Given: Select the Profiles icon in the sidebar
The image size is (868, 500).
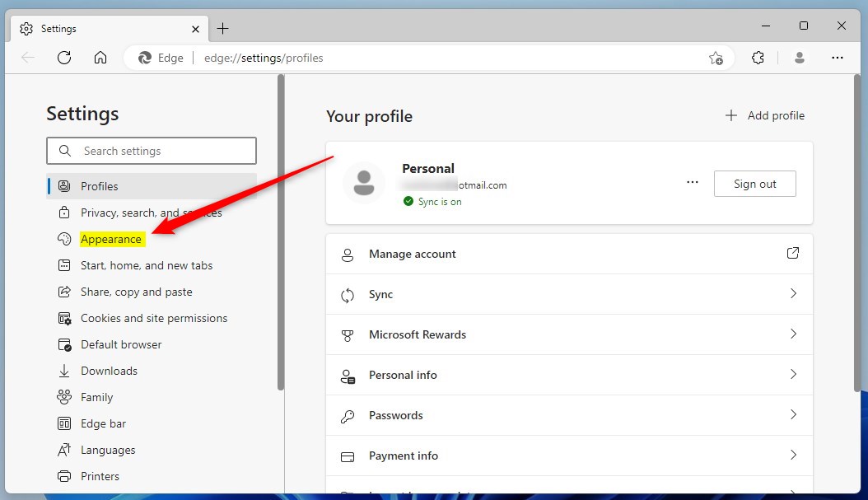Looking at the screenshot, I should pyautogui.click(x=64, y=186).
